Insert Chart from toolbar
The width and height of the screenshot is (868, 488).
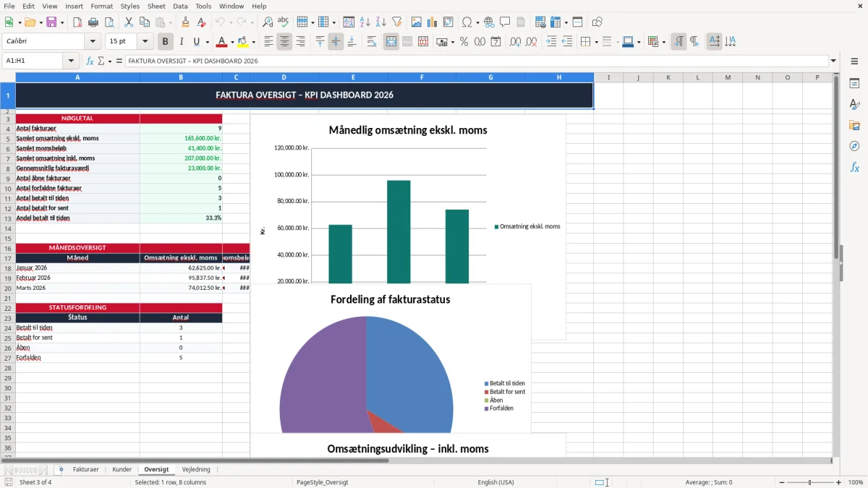click(433, 22)
